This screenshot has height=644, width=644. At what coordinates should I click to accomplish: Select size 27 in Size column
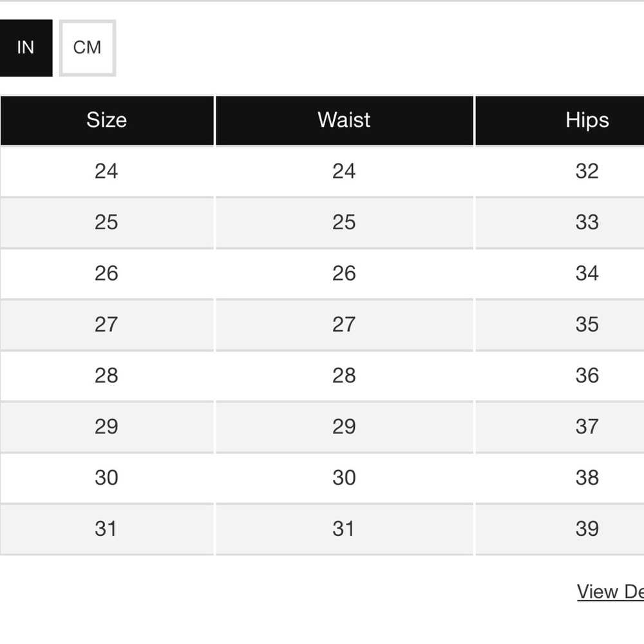pos(107,325)
